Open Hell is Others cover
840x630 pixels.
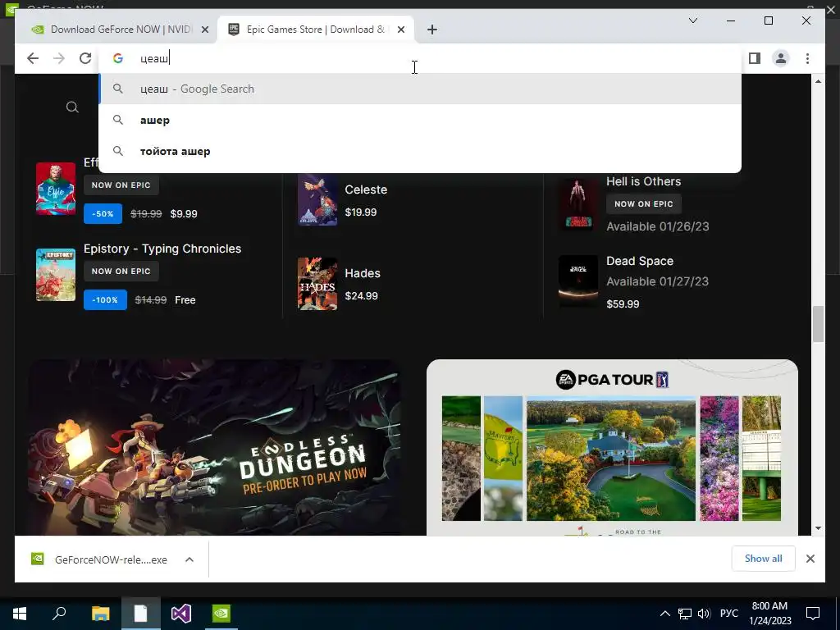578,204
